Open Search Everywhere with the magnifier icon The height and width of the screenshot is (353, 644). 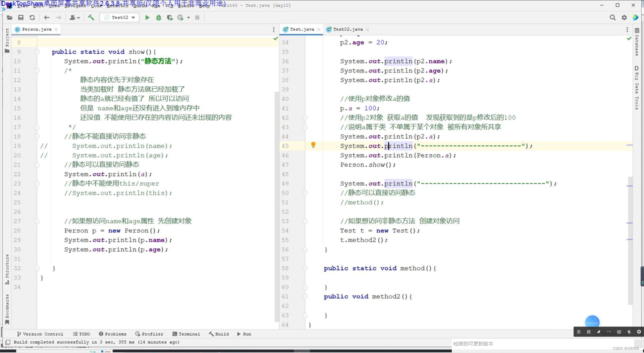point(613,17)
